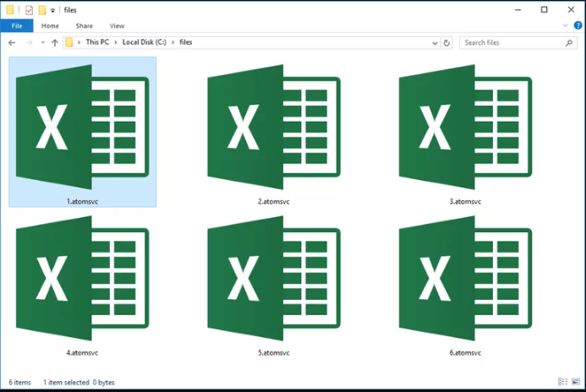Click the files segment in the address path
The image size is (586, 392).
(186, 42)
